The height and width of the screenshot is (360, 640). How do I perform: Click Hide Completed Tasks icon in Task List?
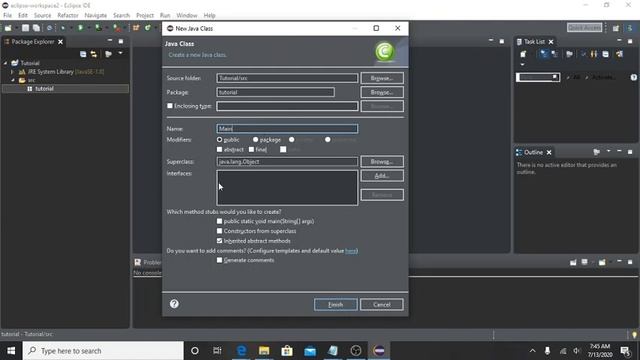(583, 54)
